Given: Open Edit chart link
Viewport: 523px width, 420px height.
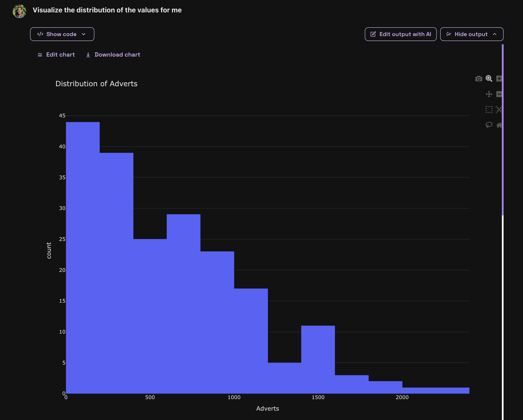Looking at the screenshot, I should [56, 55].
